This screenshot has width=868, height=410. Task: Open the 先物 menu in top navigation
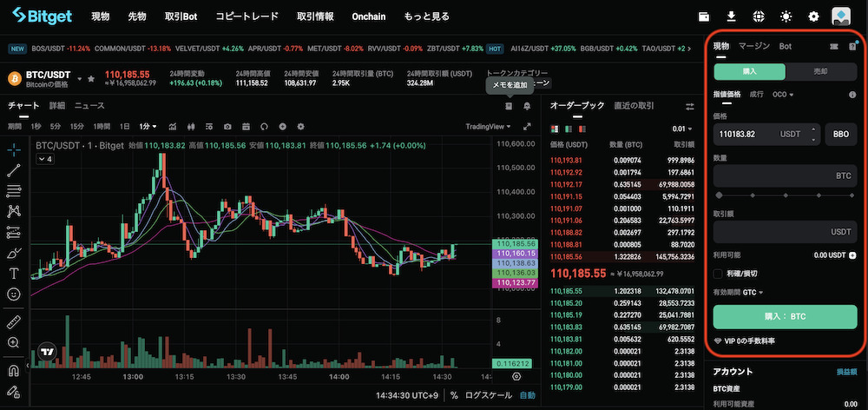click(137, 17)
